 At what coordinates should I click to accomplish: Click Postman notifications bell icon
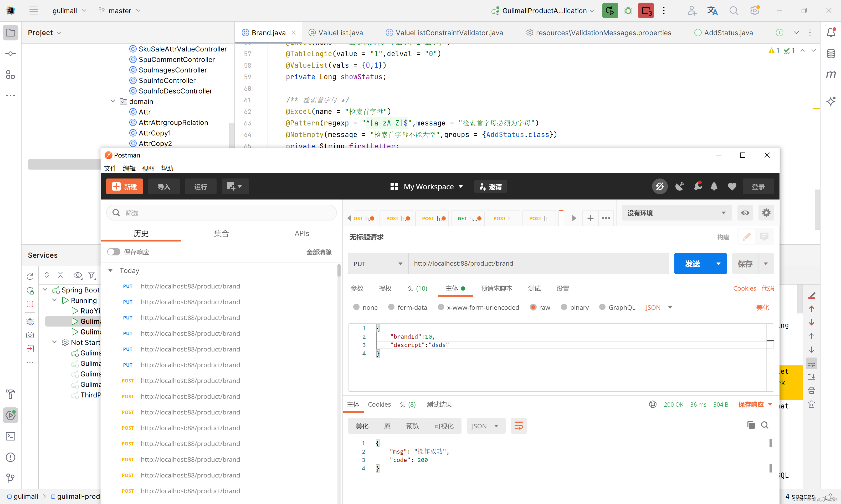(x=714, y=186)
